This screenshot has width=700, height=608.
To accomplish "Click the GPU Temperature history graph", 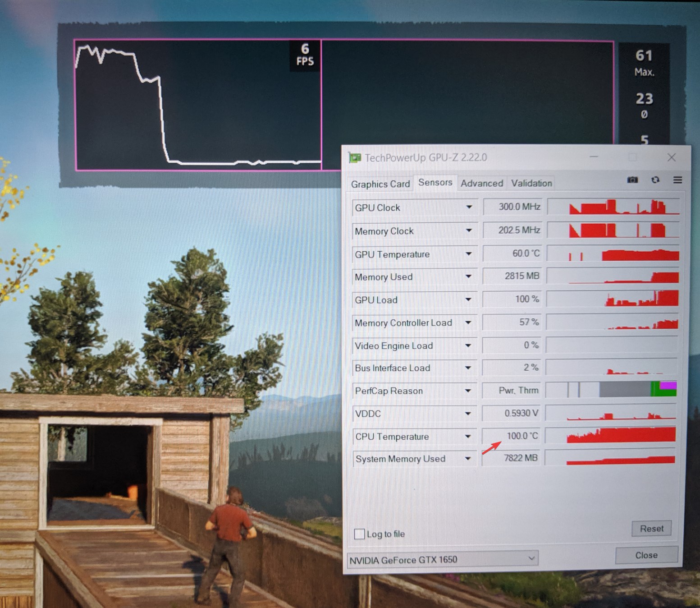I will coord(613,253).
